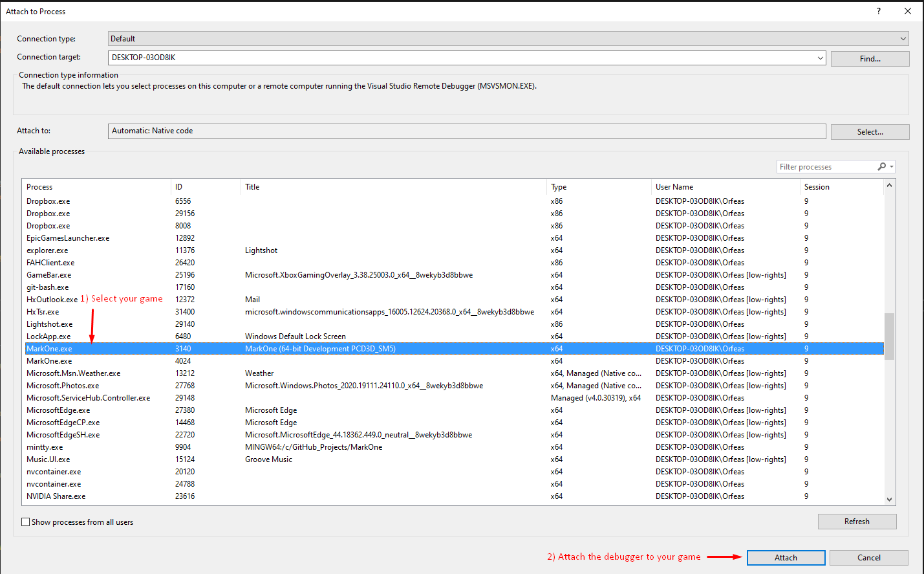Viewport: 924px width, 574px height.
Task: Open the filter search options dropdown arrow
Action: pos(892,167)
